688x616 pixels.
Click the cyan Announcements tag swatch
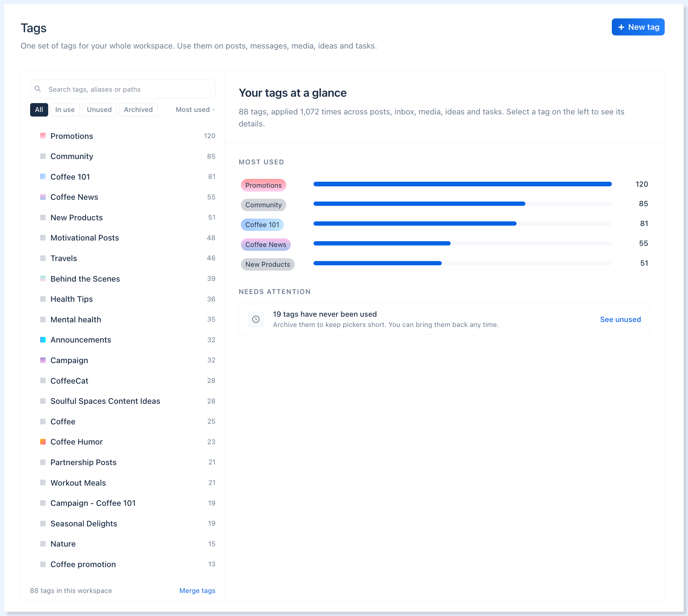pos(43,340)
